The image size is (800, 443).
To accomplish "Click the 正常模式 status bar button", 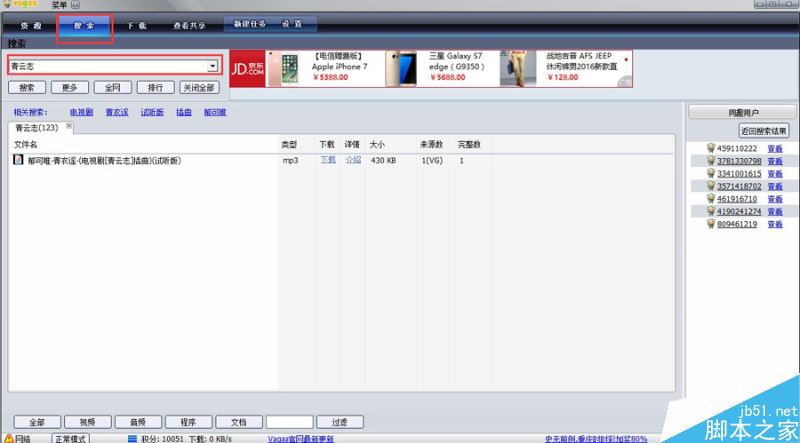I will pyautogui.click(x=70, y=438).
